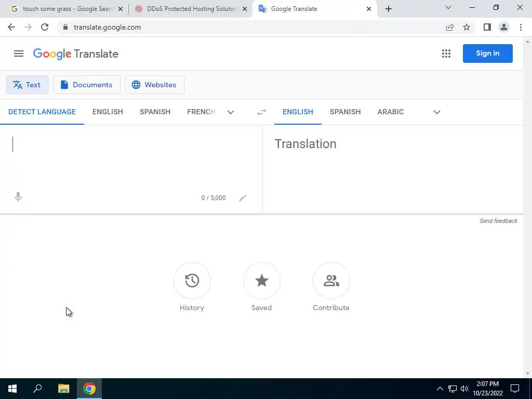Open the Contribute community button

(331, 281)
